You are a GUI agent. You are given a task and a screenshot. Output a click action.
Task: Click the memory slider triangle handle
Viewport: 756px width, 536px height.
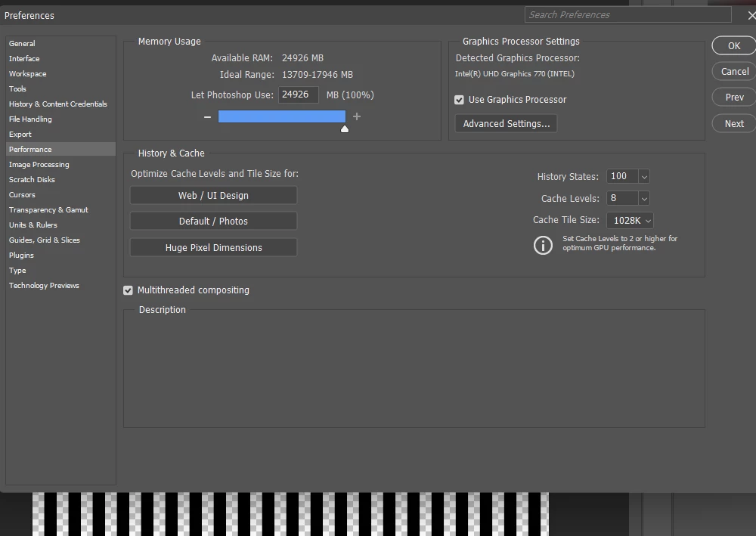(345, 129)
